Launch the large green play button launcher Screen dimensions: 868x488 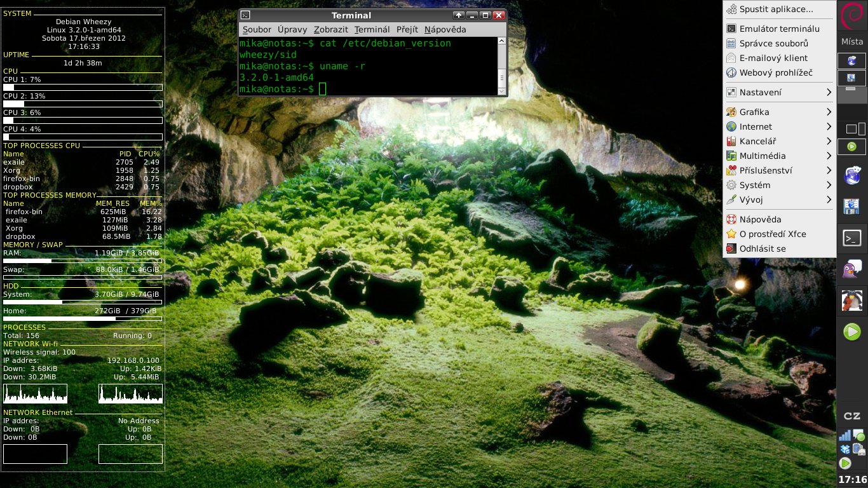[852, 331]
